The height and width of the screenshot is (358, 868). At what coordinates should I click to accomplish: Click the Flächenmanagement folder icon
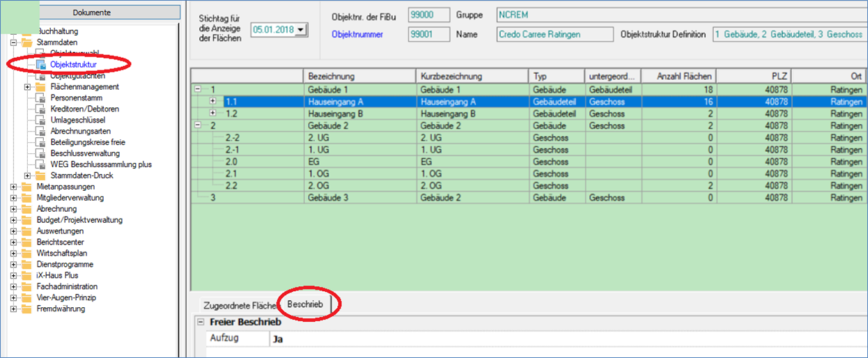point(40,87)
